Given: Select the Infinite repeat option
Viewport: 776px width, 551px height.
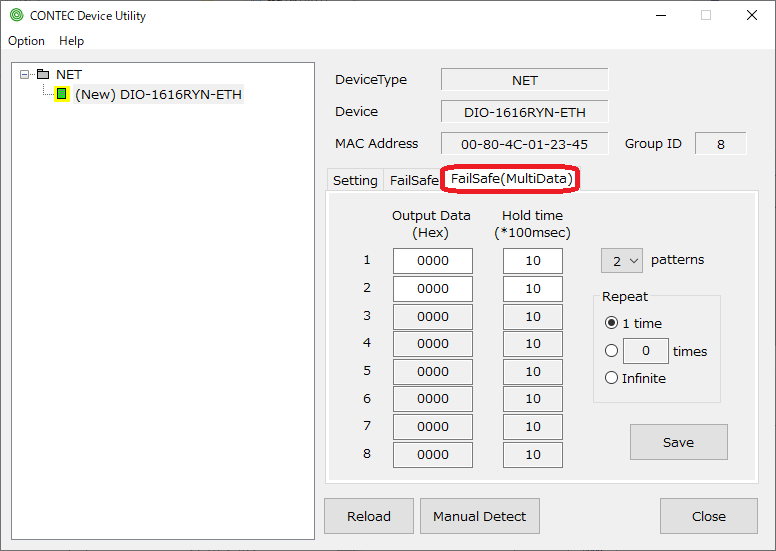Looking at the screenshot, I should (611, 378).
